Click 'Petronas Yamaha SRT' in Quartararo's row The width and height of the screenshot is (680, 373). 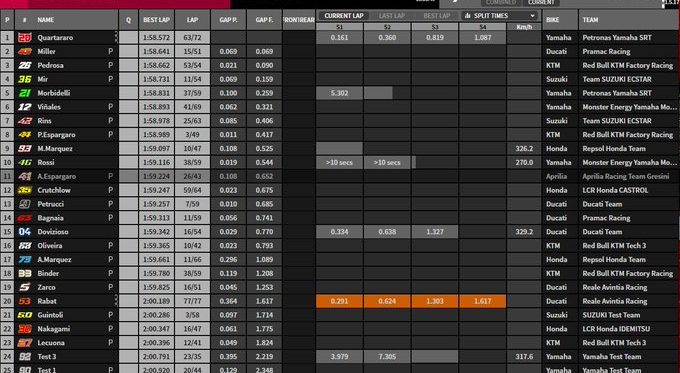click(x=617, y=37)
